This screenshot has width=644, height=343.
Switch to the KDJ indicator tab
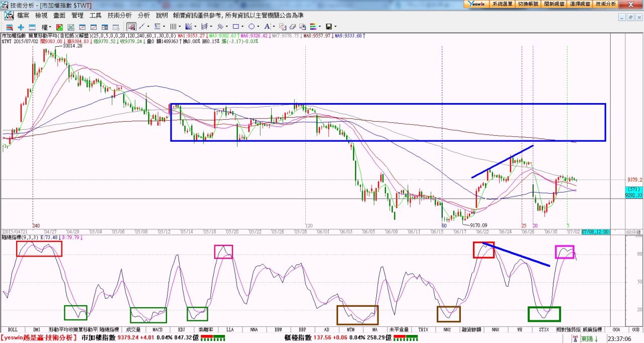coord(181,329)
